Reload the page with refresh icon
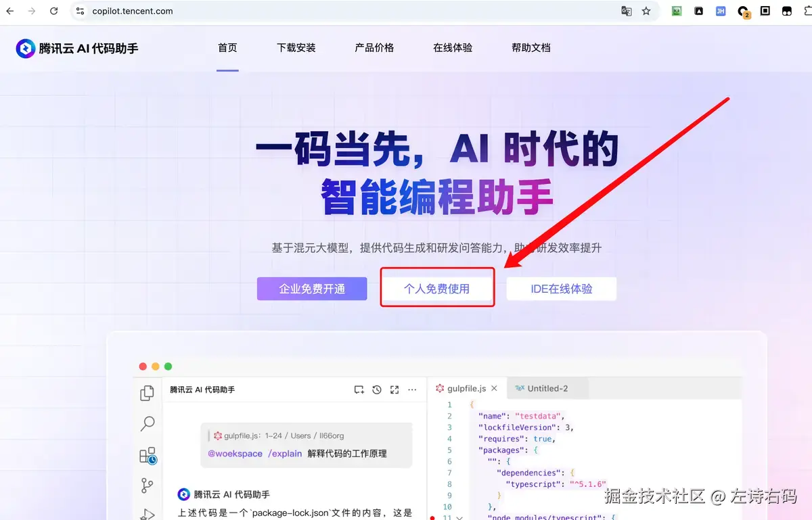Viewport: 812px width, 520px height. click(53, 11)
